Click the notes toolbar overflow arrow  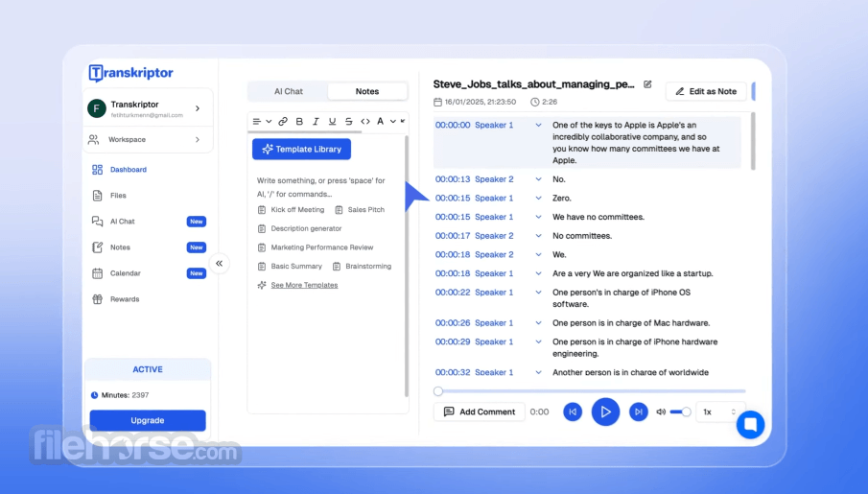click(403, 121)
